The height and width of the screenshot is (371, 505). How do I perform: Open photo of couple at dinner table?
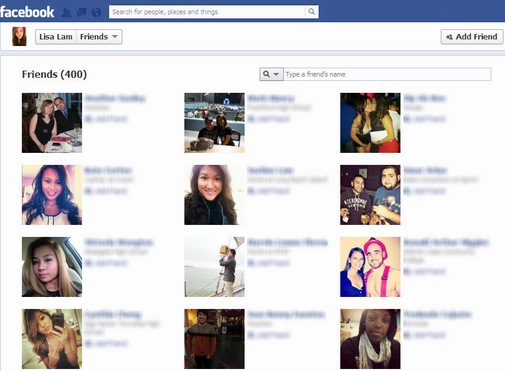[x=52, y=123]
